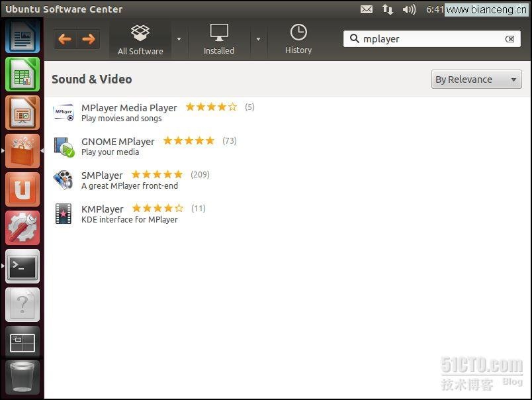Click the MPlayer Media Player star rating
Image resolution: width=532 pixels, height=400 pixels.
(211, 107)
